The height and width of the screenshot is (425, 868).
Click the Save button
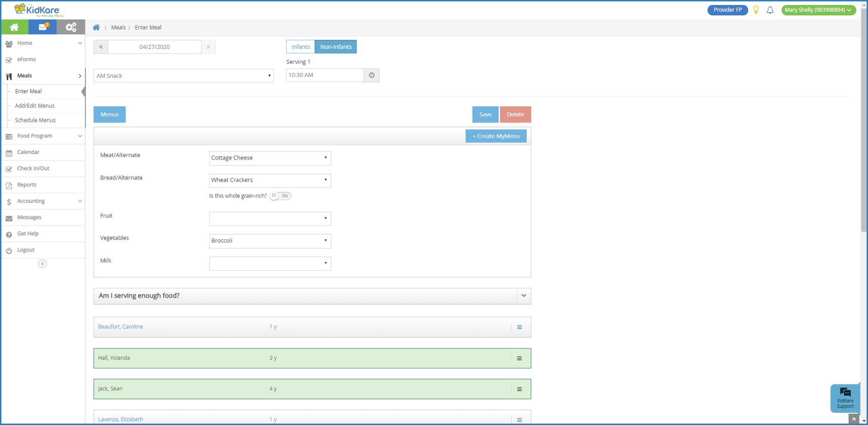click(485, 114)
